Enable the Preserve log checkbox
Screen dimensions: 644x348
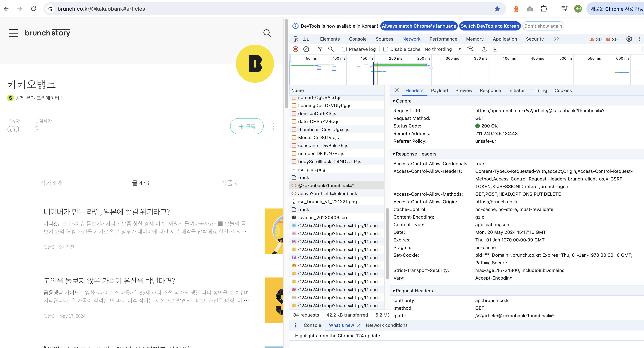344,49
